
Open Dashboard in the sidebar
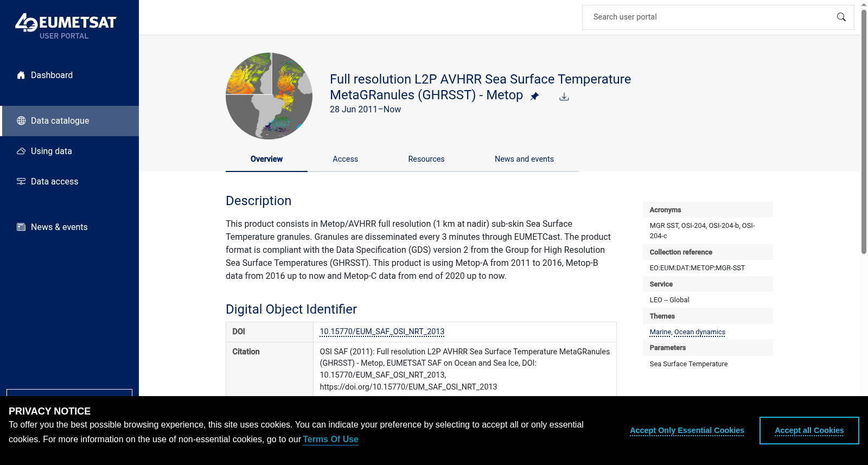[x=69, y=75]
